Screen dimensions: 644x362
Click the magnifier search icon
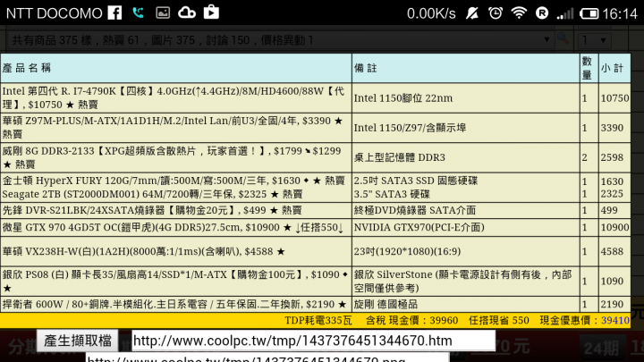point(563,39)
